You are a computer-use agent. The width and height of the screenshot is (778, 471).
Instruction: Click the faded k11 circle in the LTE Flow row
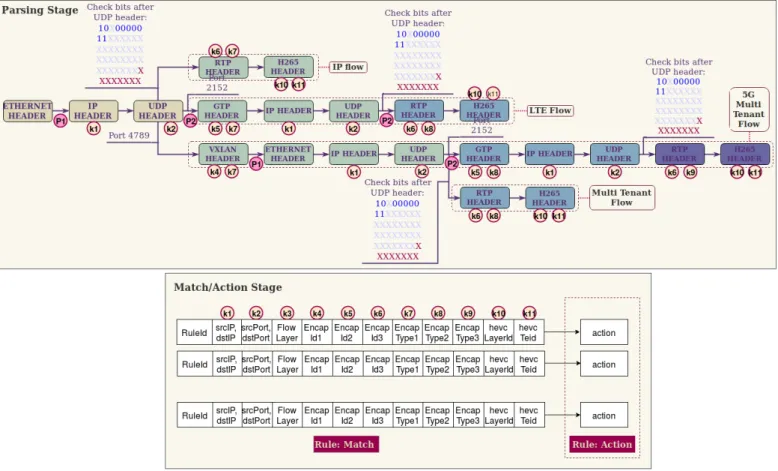click(x=493, y=93)
